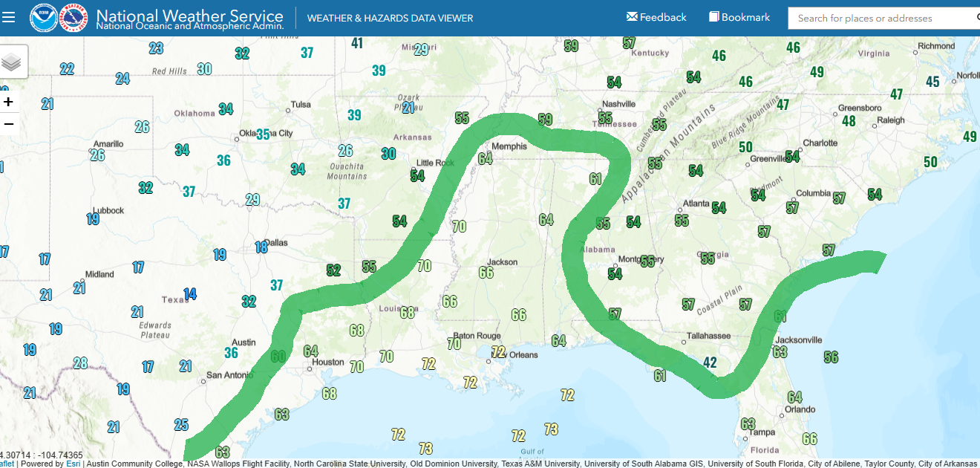Select the 48 temperature marker near Greensboro
This screenshot has height=468, width=980.
[x=849, y=121]
